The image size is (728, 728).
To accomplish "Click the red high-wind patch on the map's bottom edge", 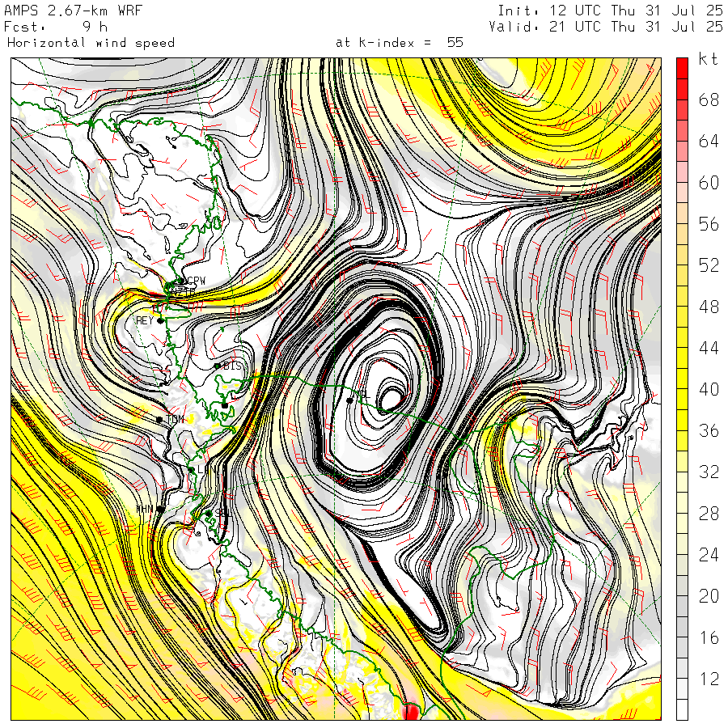I will pyautogui.click(x=410, y=712).
